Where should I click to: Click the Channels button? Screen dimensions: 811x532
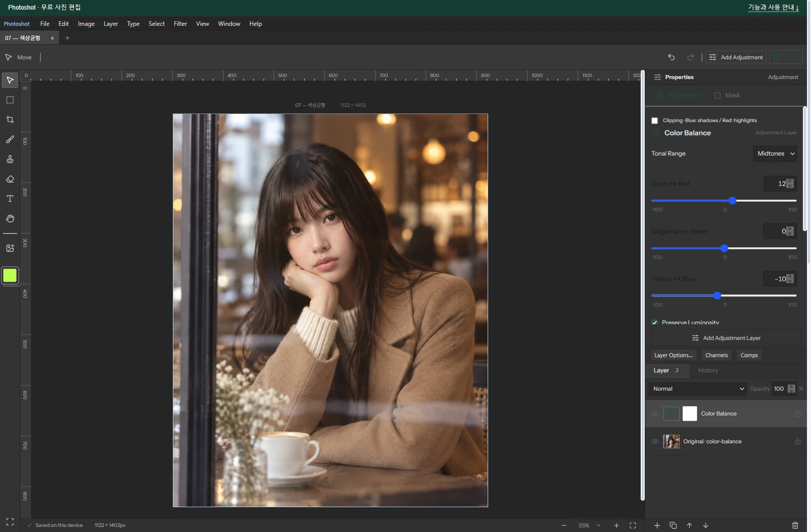[717, 355]
